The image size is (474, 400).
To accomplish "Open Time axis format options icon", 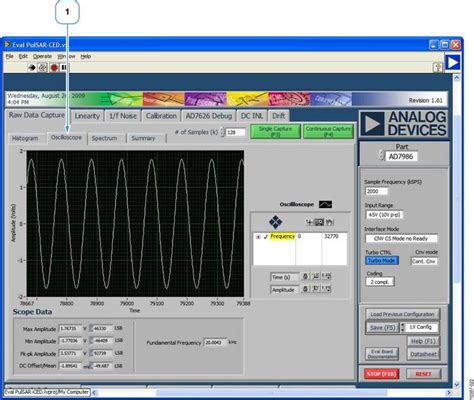I will pyautogui.click(x=326, y=276).
